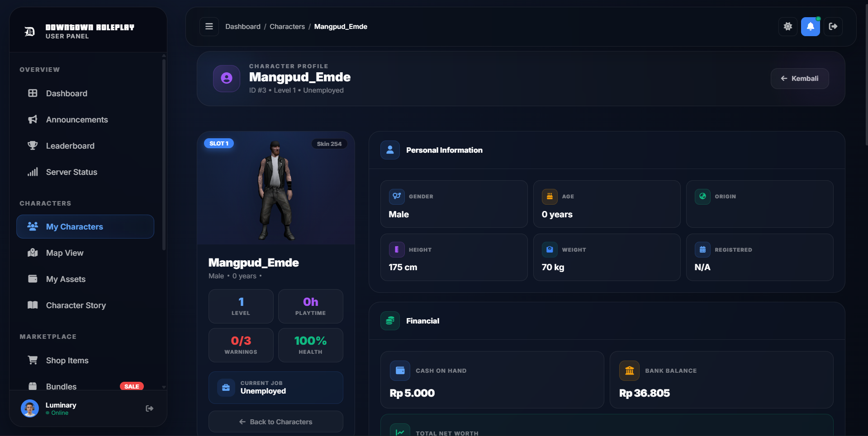868x436 pixels.
Task: Click the Cash on Hand wallet icon
Action: pyautogui.click(x=400, y=370)
